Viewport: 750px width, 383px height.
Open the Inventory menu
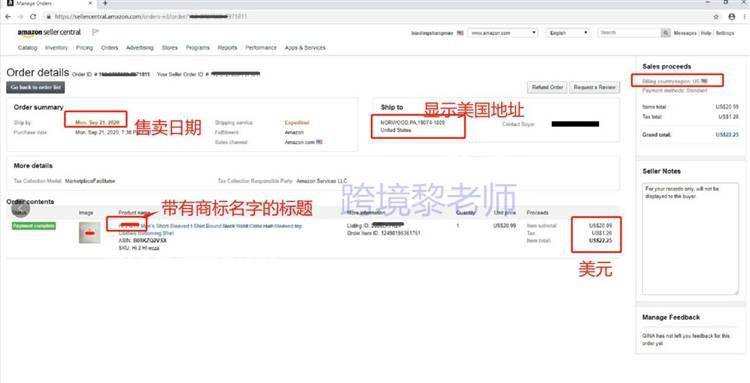coord(56,48)
